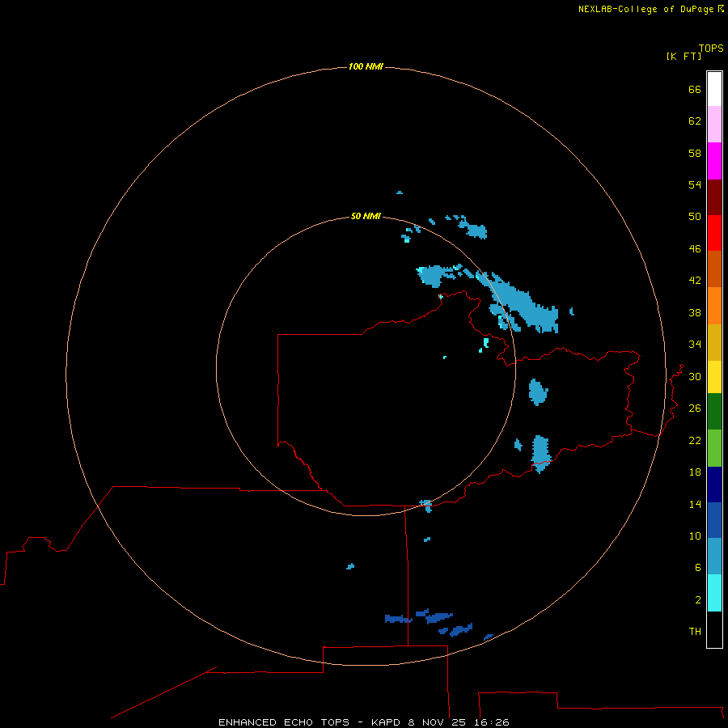Click the '16:26' timestamp text

(491, 722)
